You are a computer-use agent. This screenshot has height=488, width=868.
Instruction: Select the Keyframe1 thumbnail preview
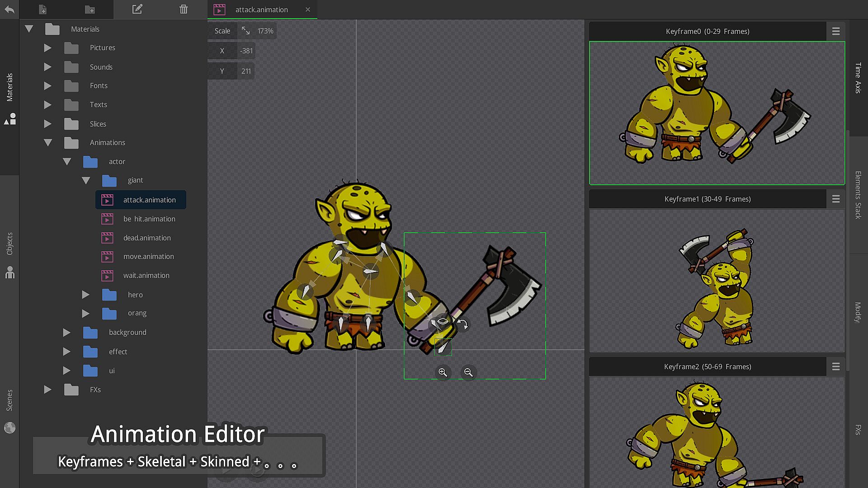point(717,281)
